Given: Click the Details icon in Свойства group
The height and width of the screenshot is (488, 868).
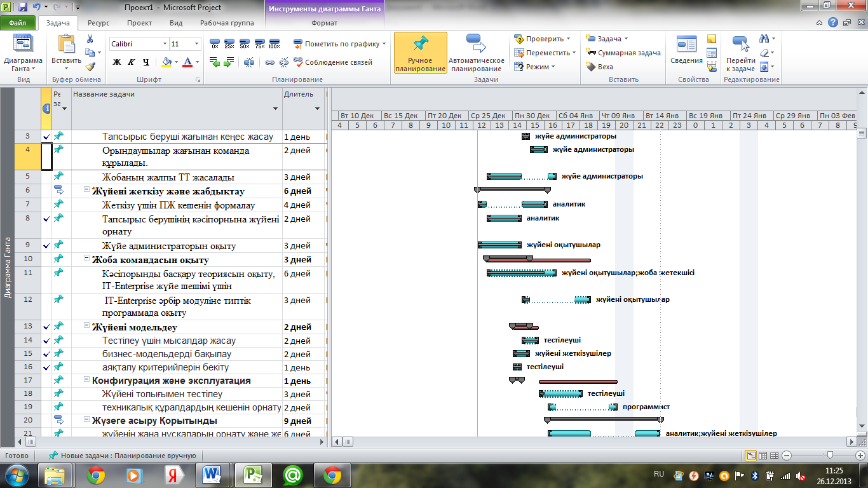Looking at the screenshot, I should click(x=712, y=53).
